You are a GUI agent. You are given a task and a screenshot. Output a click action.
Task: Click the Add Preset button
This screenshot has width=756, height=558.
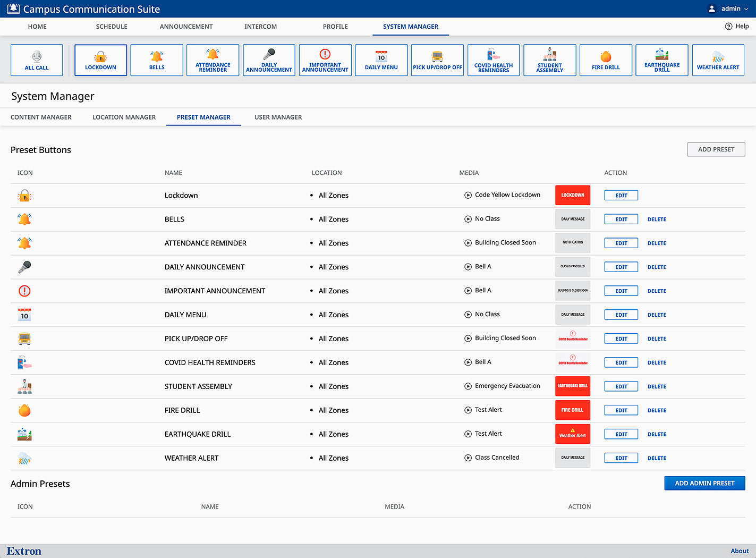pos(716,149)
